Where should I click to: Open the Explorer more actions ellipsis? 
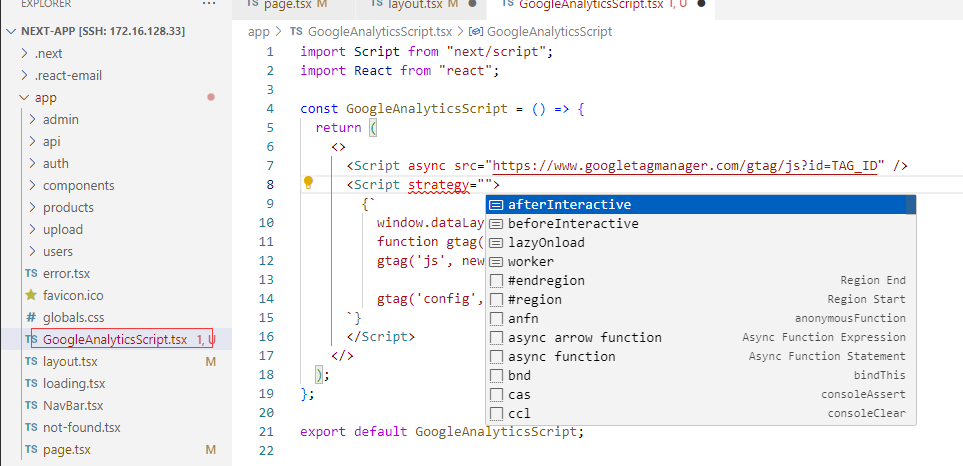tap(209, 4)
